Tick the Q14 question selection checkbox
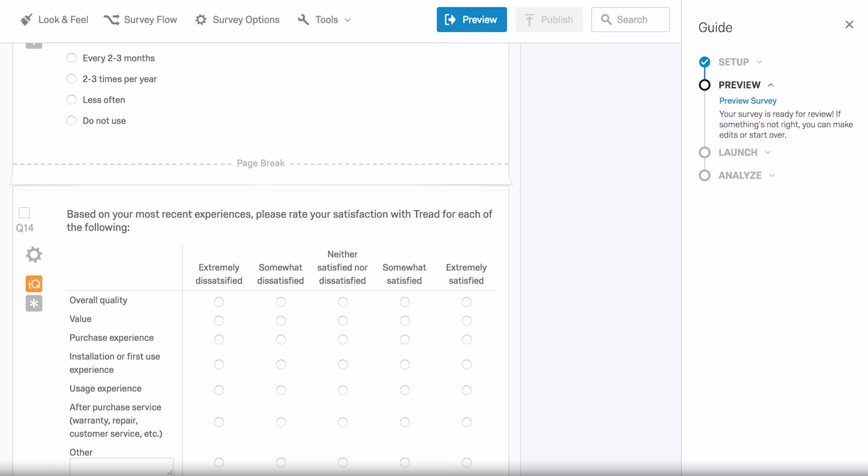868x476 pixels. (24, 213)
